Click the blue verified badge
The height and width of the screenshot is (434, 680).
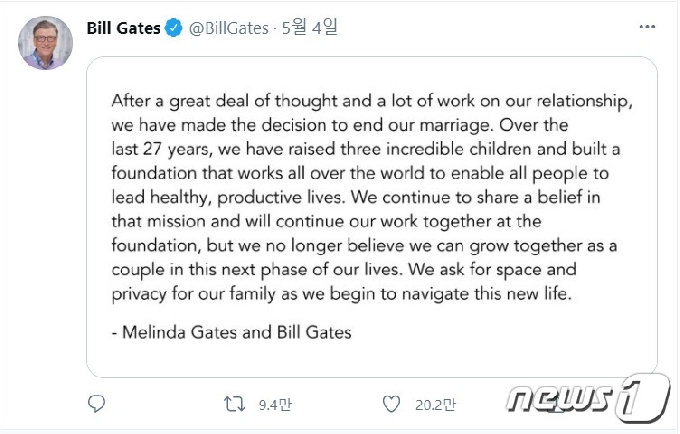click(x=175, y=29)
